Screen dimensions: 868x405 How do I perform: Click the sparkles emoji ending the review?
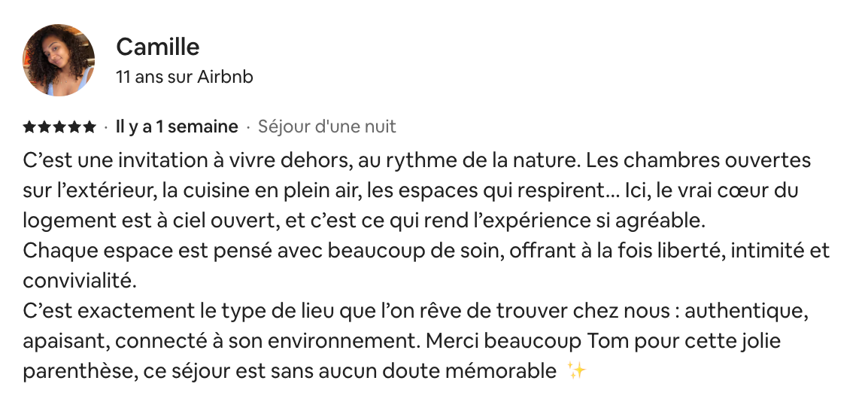point(576,370)
